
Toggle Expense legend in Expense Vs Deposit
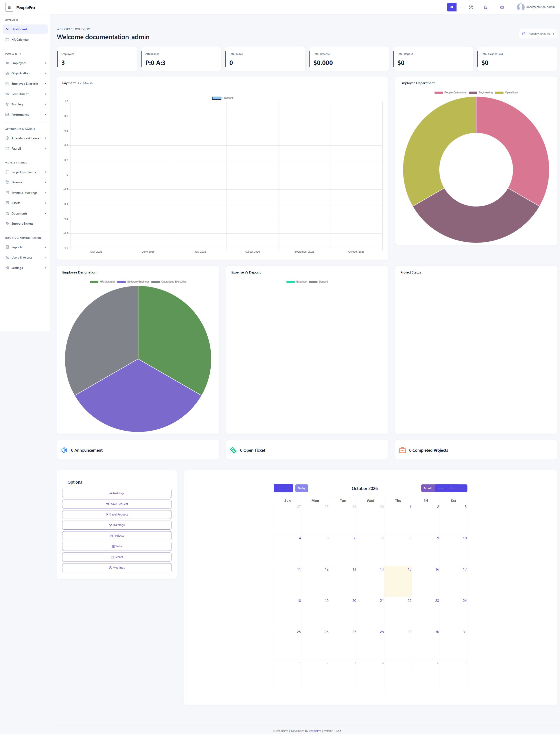pyautogui.click(x=296, y=282)
